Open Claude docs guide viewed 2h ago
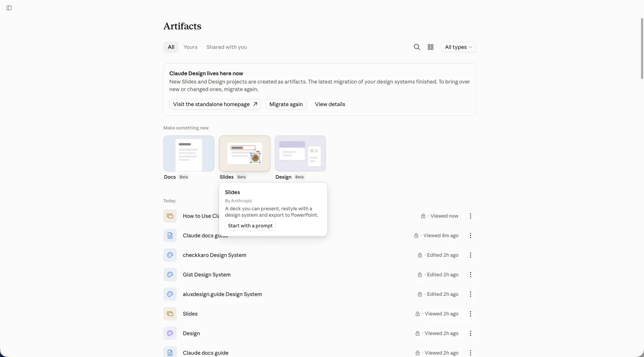Image resolution: width=644 pixels, height=357 pixels. pyautogui.click(x=205, y=353)
